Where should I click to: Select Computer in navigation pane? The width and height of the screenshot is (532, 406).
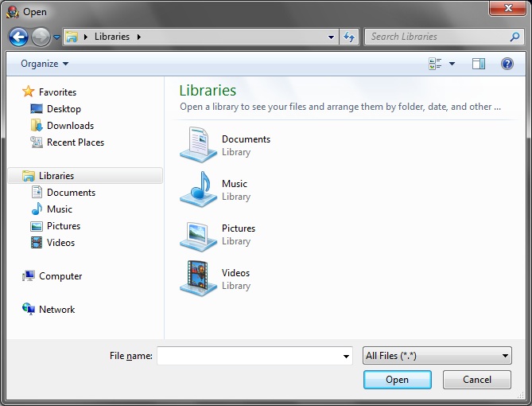60,276
